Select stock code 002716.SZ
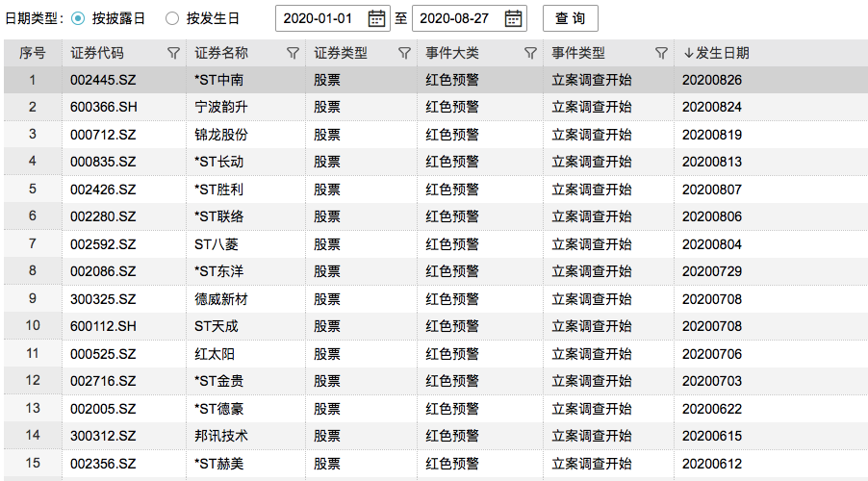868x481 pixels. pos(103,381)
